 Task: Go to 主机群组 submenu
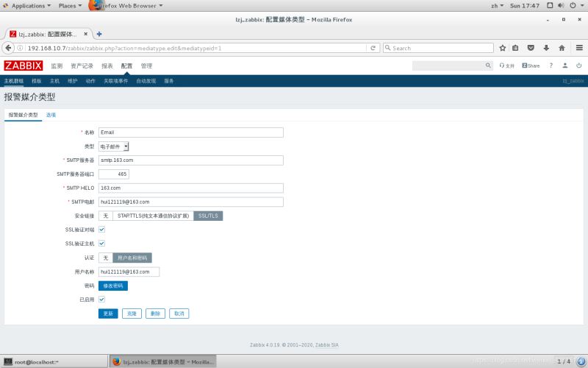tap(13, 81)
